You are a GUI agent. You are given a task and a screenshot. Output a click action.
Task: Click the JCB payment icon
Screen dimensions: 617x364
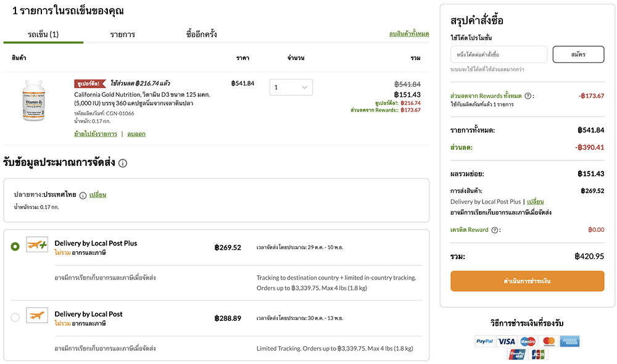click(x=538, y=354)
